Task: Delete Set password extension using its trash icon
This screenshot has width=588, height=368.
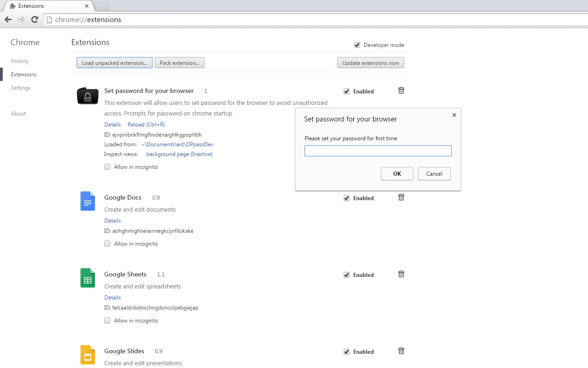Action: (x=401, y=91)
